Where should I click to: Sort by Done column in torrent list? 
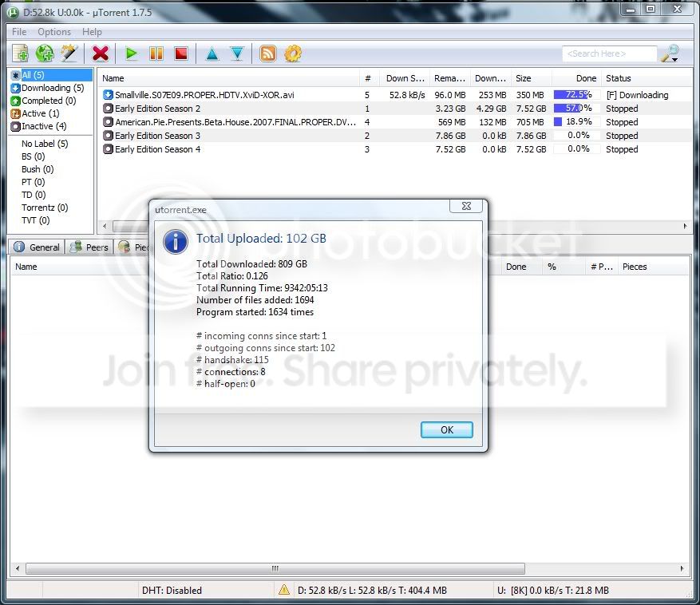[x=576, y=78]
